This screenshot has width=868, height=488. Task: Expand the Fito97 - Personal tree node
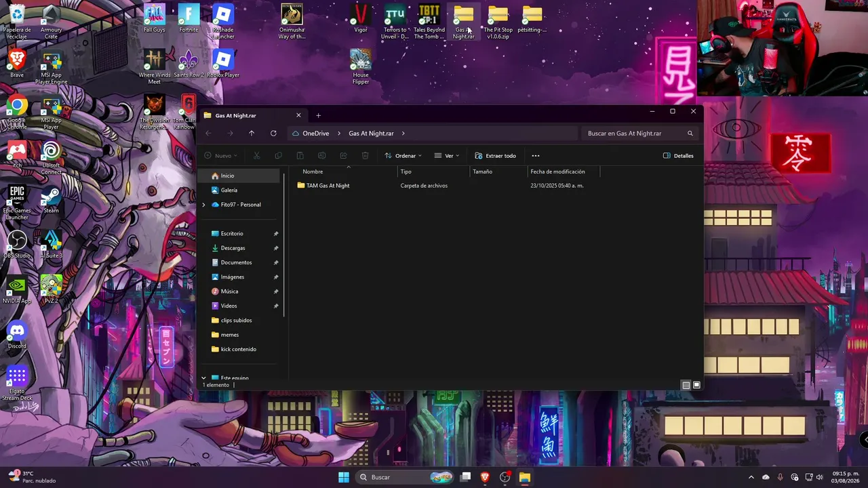[x=203, y=205]
